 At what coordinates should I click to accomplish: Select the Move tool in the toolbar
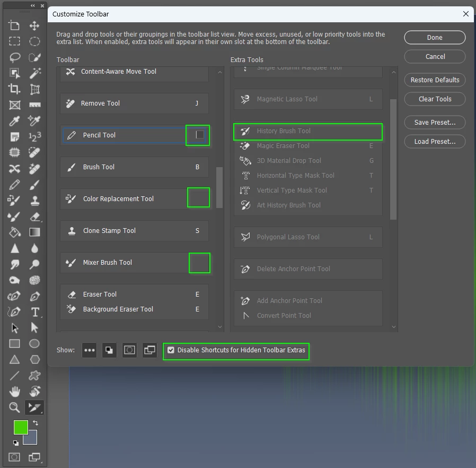click(x=34, y=25)
